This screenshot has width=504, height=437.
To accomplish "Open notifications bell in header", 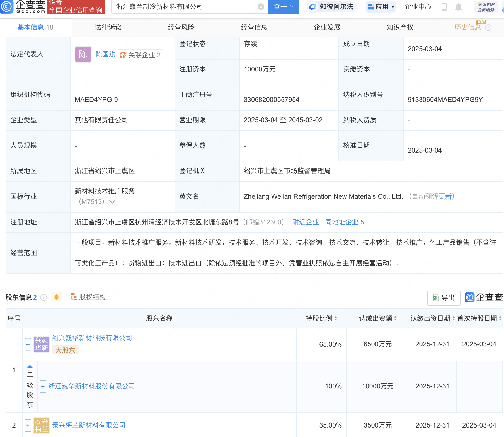I will tap(458, 7).
